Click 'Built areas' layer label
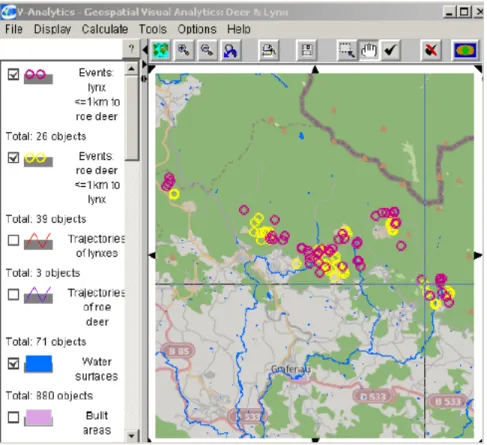487x445 pixels. pos(97,423)
